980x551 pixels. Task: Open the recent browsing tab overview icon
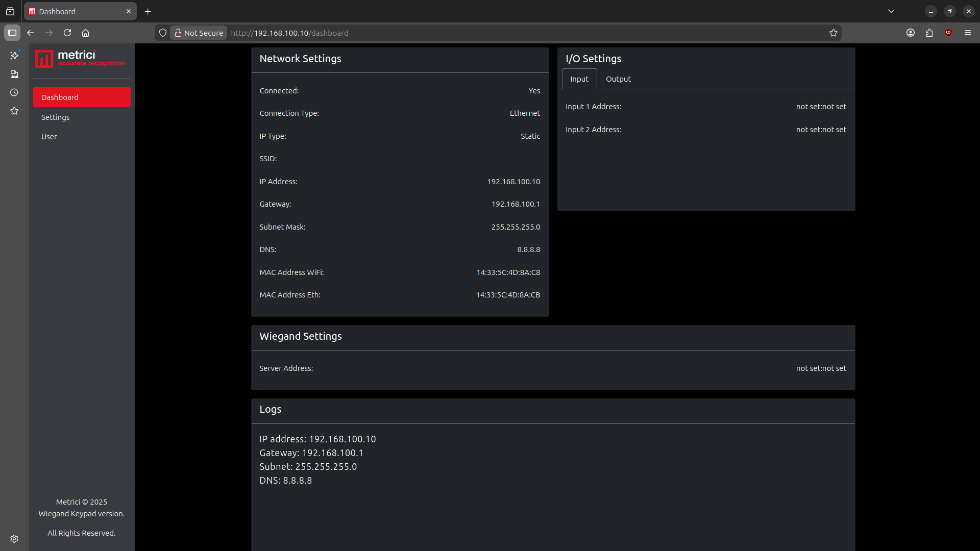pos(10,11)
